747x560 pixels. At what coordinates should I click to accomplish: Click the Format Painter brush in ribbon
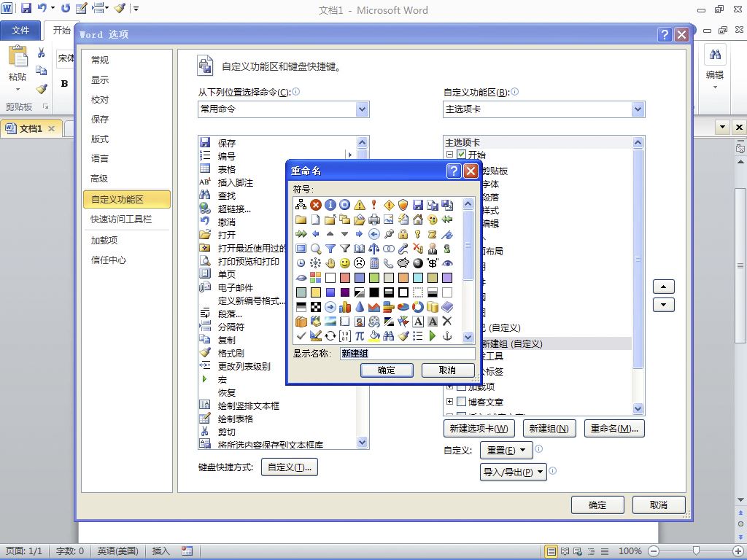pyautogui.click(x=42, y=88)
